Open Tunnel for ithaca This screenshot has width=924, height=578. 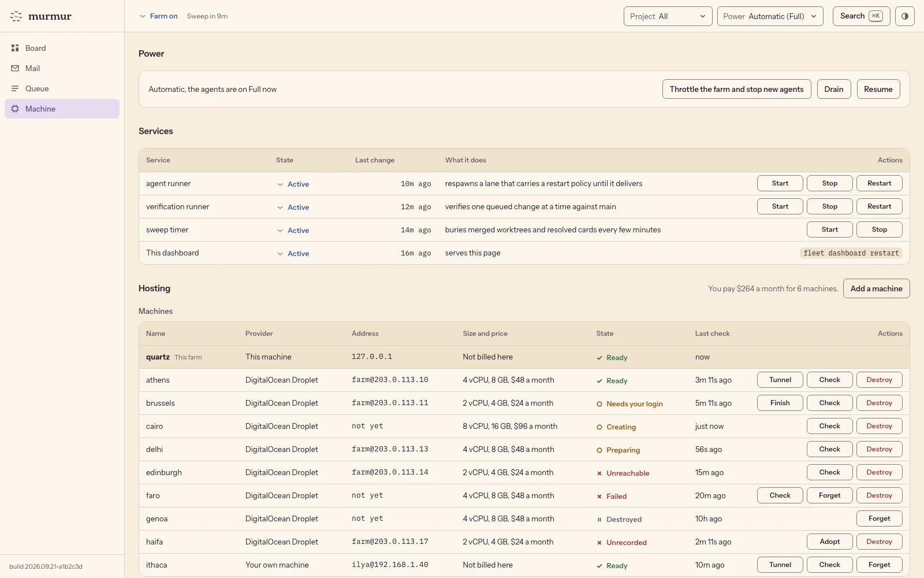[x=780, y=565]
